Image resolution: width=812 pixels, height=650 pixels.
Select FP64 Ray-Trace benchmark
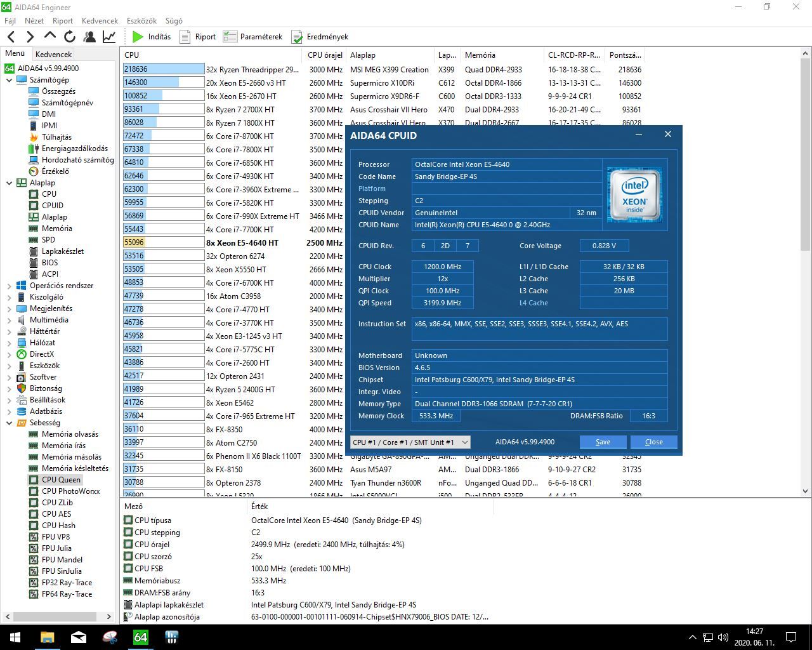(67, 594)
